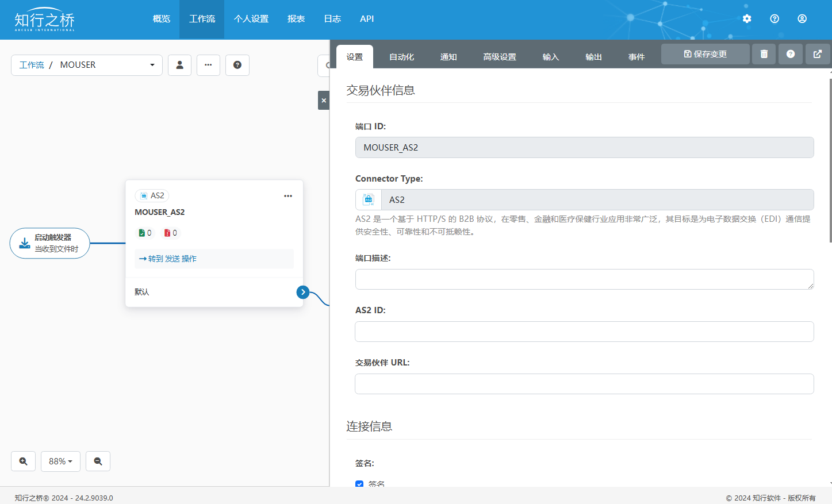Screen dimensions: 832x504
Task: Open workflow help question mark button
Action: coord(237,65)
